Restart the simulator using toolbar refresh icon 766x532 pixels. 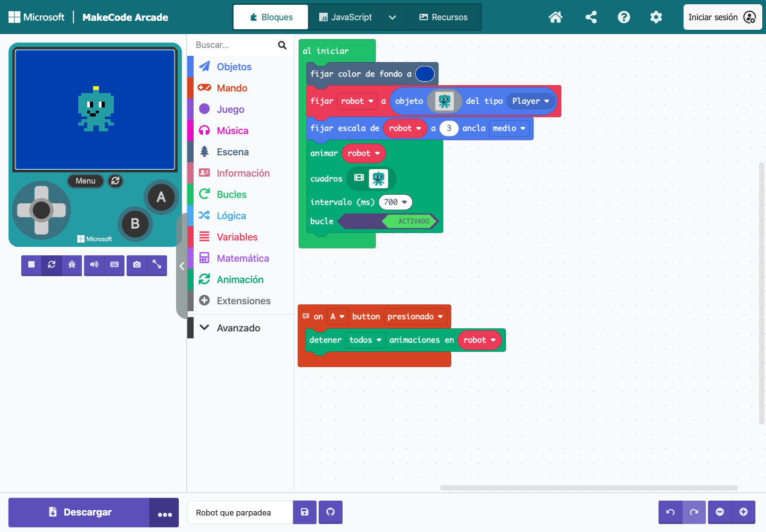coord(52,264)
